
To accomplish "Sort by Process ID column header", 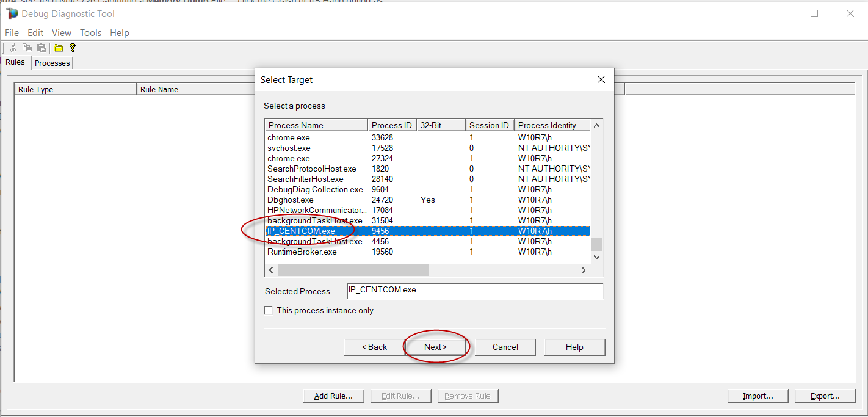I will pos(391,125).
